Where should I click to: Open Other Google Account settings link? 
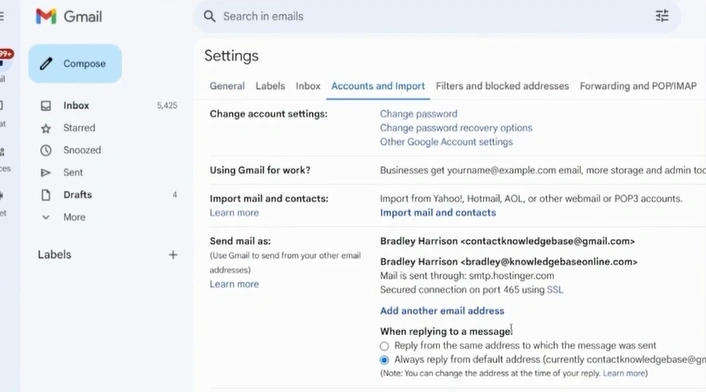pos(446,142)
